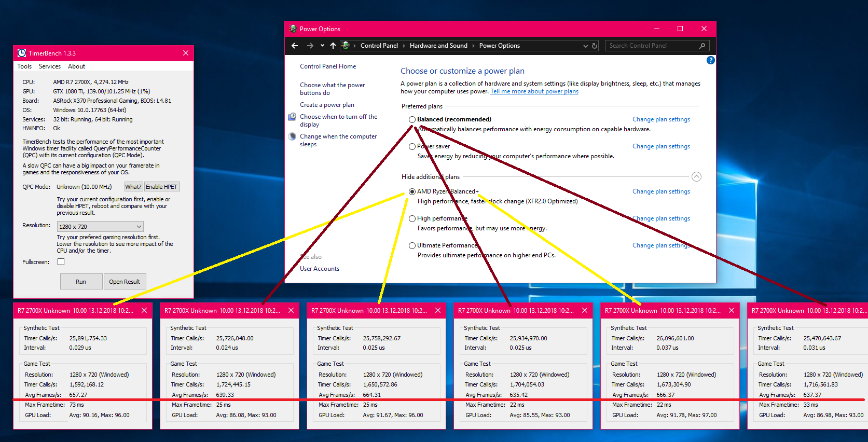Click the Open Result button
Image resolution: width=868 pixels, height=442 pixels.
(125, 282)
